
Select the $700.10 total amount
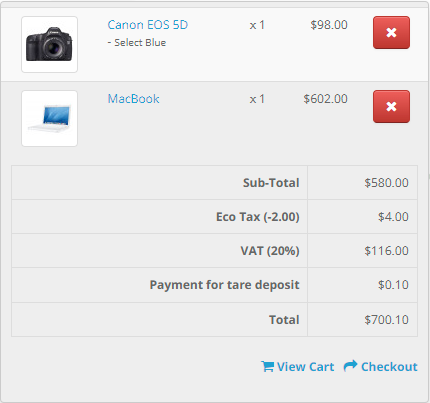(386, 320)
